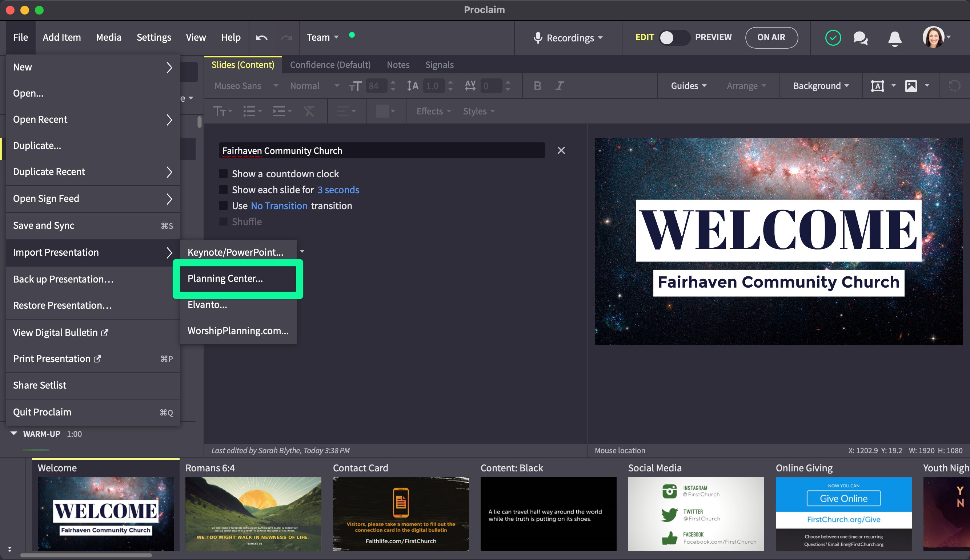Screen dimensions: 970x560
Task: Select Planning Center import option
Action: coord(225,279)
